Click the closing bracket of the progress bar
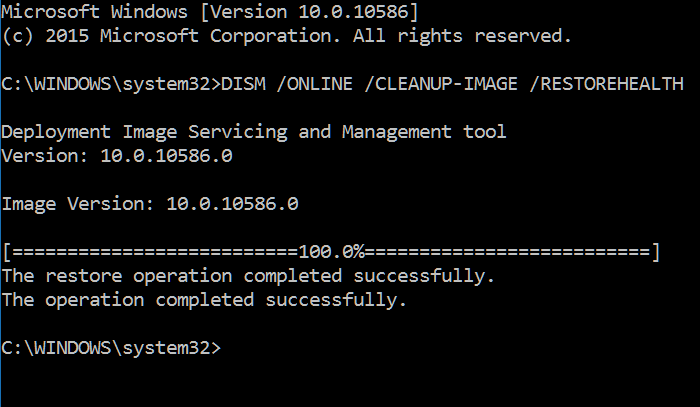 [655, 252]
